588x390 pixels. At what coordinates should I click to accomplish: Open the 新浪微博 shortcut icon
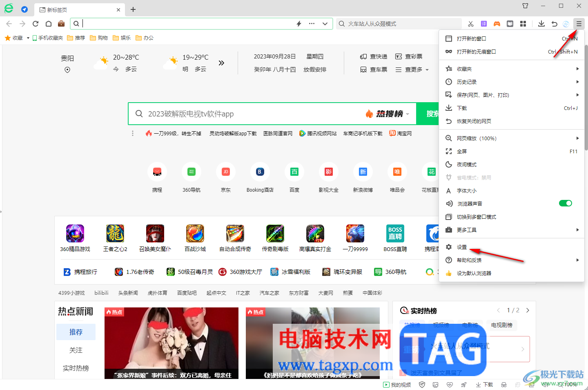tap(363, 172)
